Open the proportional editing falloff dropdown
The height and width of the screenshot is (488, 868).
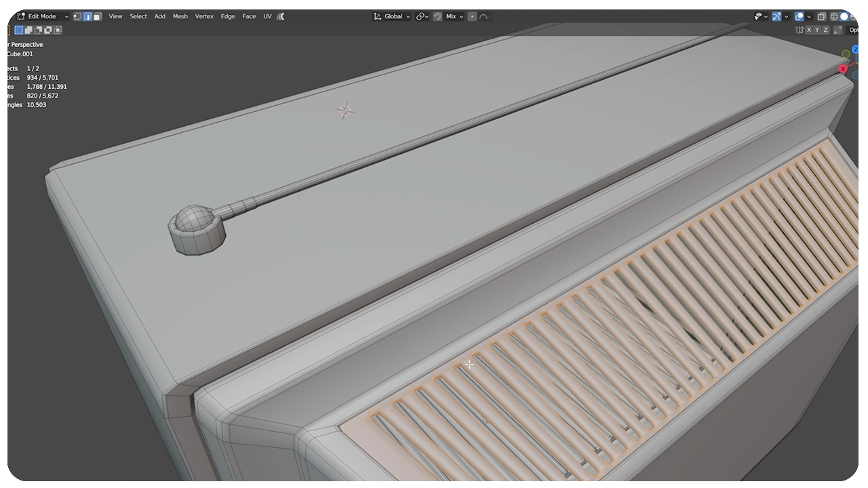click(485, 16)
